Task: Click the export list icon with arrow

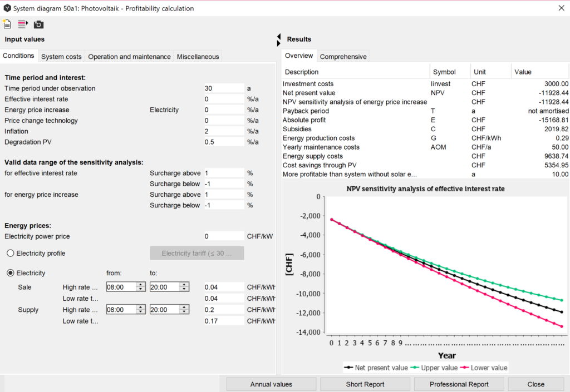Action: 23,24
